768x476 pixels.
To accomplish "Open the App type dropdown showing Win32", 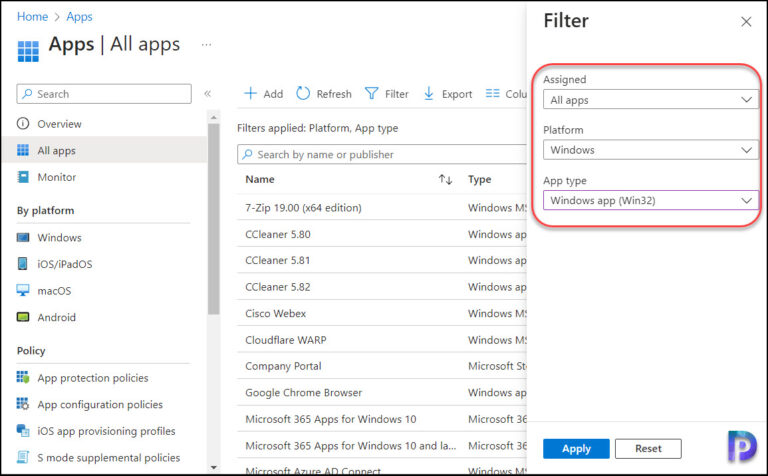I will (650, 200).
